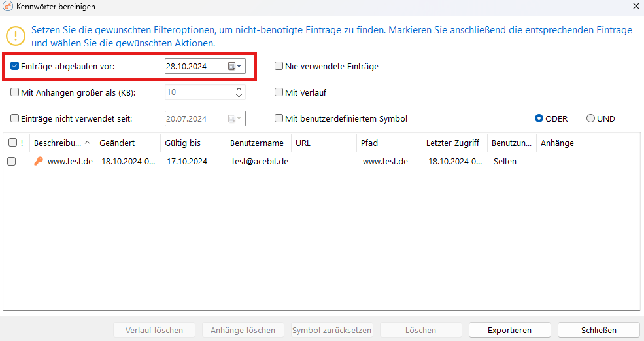The image size is (644, 341).
Task: Sort by the Geändert column header
Action: click(x=127, y=143)
